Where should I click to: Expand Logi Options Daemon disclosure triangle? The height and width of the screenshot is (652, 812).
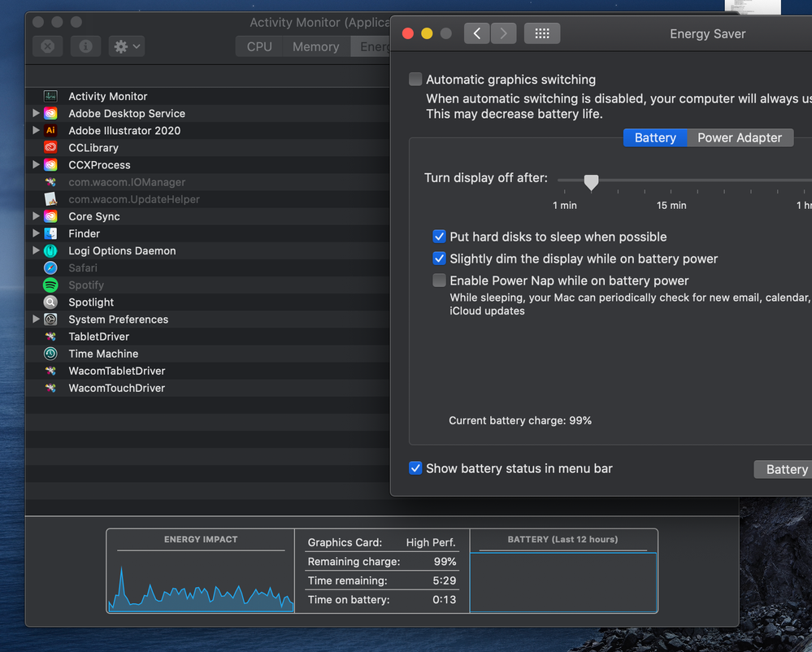(x=36, y=250)
